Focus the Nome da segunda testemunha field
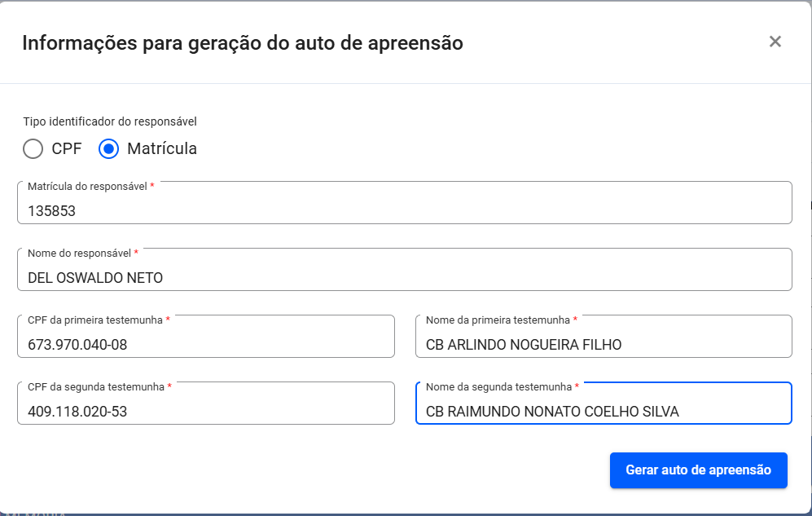This screenshot has width=812, height=516. [x=603, y=403]
